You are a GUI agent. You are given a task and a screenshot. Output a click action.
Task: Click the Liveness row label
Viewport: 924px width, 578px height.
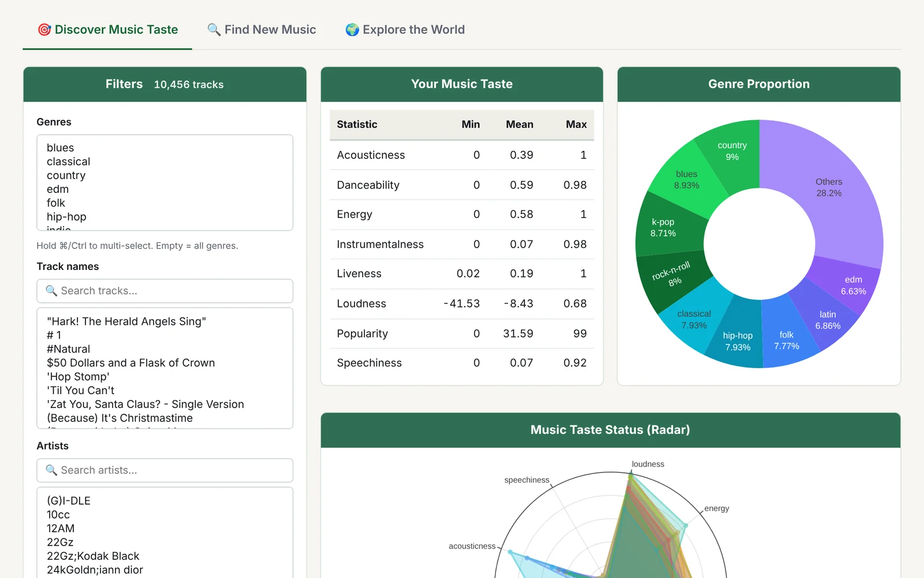click(x=359, y=274)
